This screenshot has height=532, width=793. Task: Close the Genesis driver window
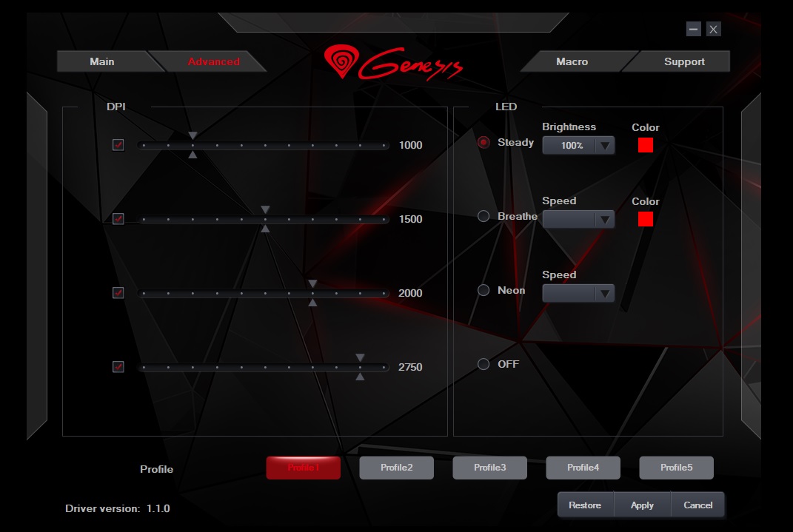click(x=713, y=30)
